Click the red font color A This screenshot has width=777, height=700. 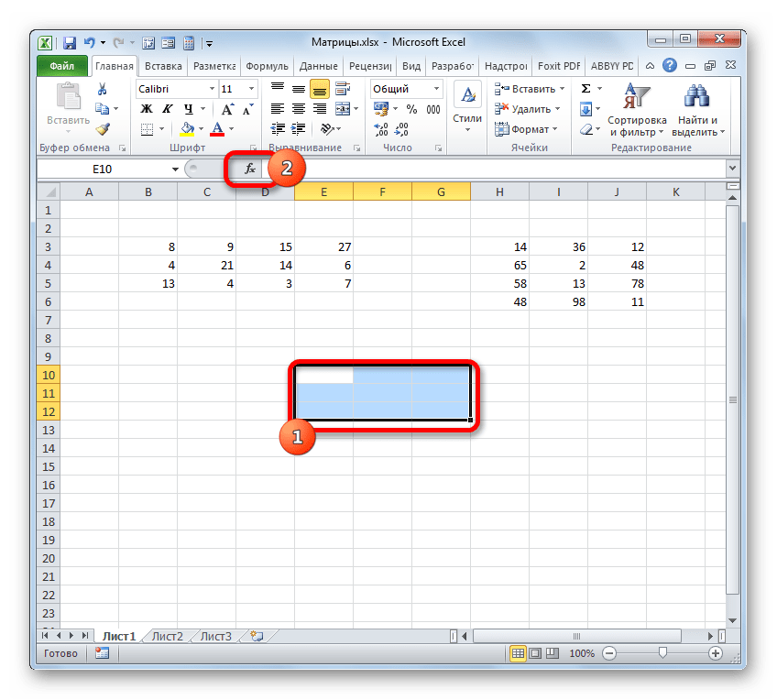coord(217,129)
